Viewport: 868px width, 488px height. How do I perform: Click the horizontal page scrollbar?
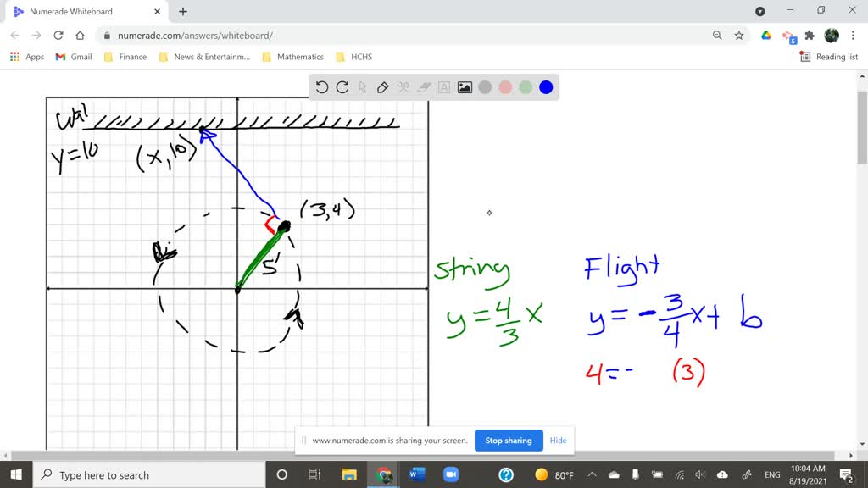click(x=422, y=455)
